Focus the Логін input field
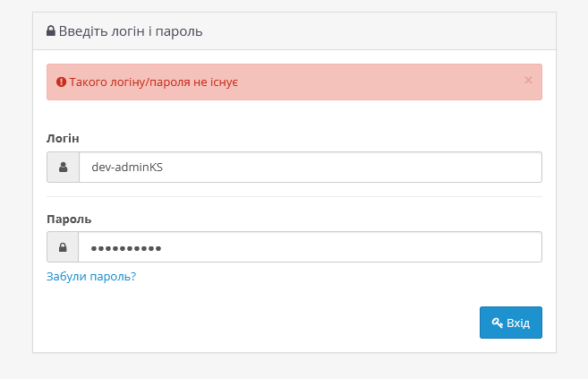 click(x=310, y=168)
